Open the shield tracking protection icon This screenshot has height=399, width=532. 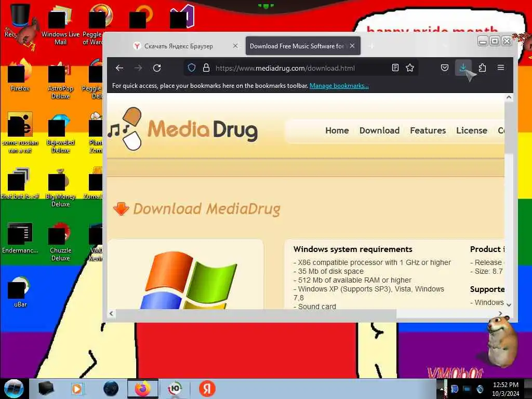[x=192, y=68]
